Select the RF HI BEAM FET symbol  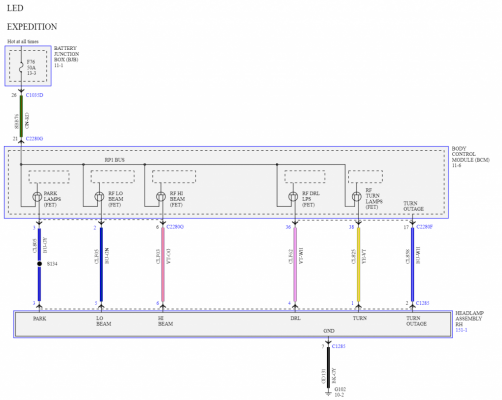[161, 197]
